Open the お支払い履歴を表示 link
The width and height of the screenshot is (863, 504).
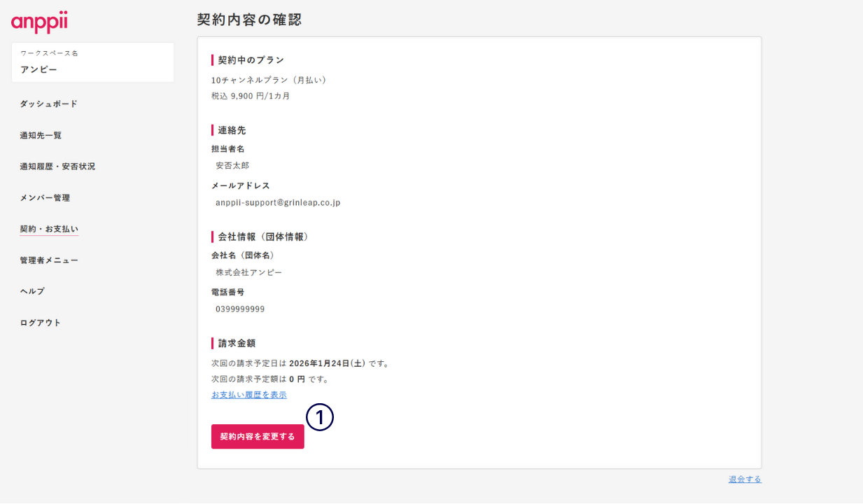(x=248, y=395)
